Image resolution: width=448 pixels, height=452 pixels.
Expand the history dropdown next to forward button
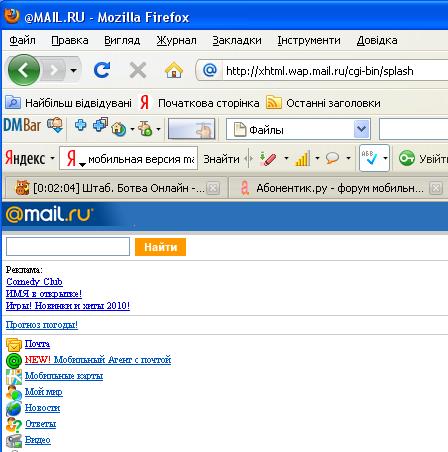pos(73,70)
